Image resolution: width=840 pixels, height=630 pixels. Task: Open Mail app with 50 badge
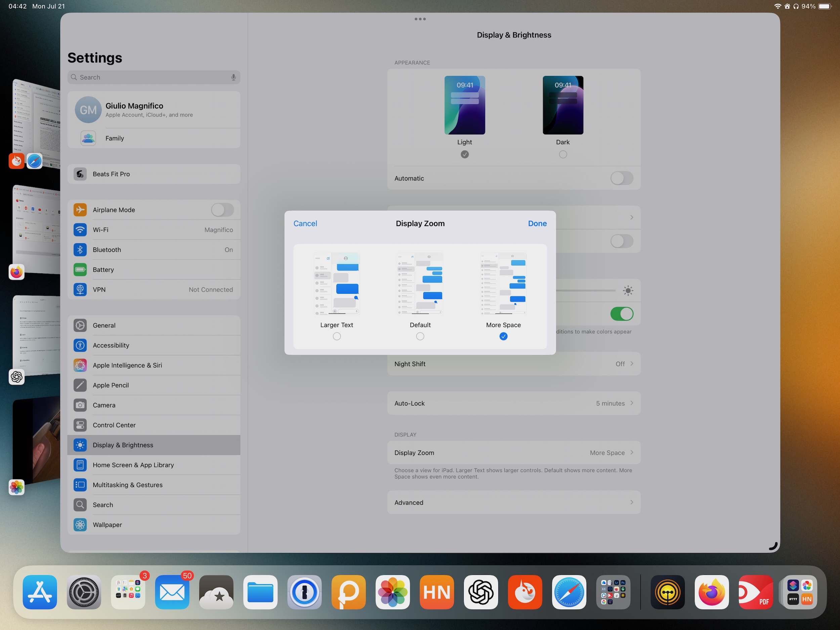click(172, 592)
